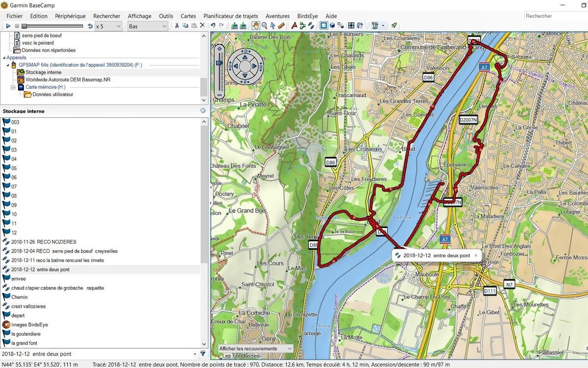Screen dimensions: 588x368
Task: Open the Fichier menu
Action: pos(15,16)
